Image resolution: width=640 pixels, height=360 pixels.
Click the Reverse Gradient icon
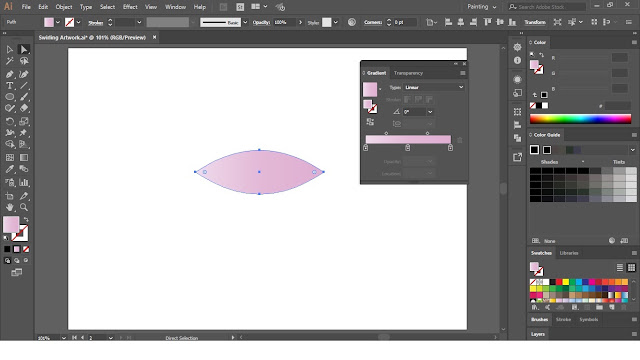tap(370, 122)
